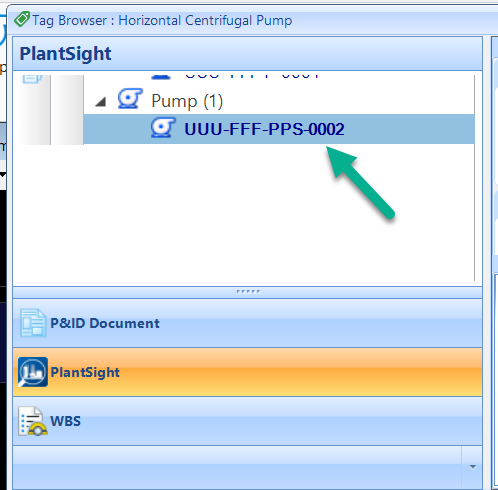The height and width of the screenshot is (490, 498).
Task: Click the P&ID Document page icon
Action: pyautogui.click(x=33, y=323)
